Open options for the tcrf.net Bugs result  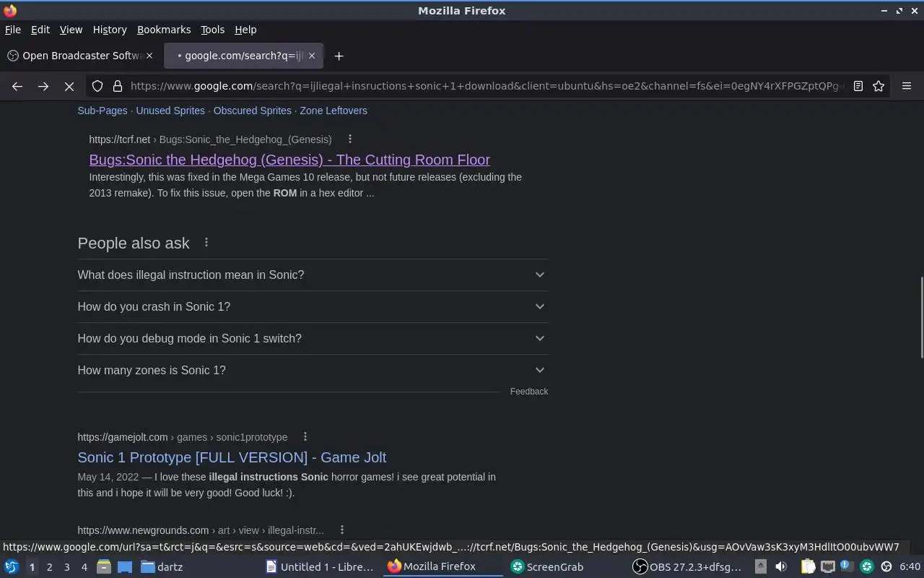350,139
